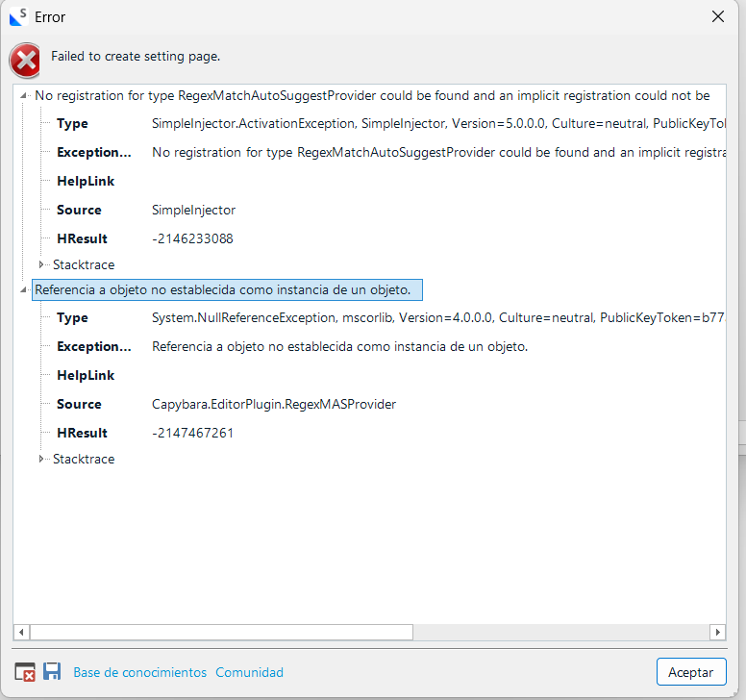
Task: Close the Error dialog window
Action: [717, 16]
